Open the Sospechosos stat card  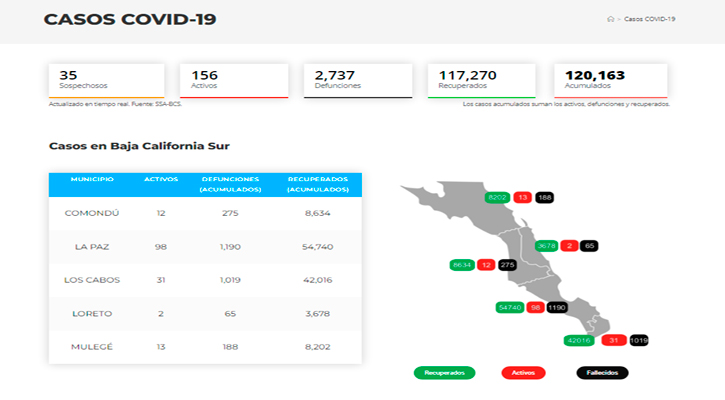[106, 81]
